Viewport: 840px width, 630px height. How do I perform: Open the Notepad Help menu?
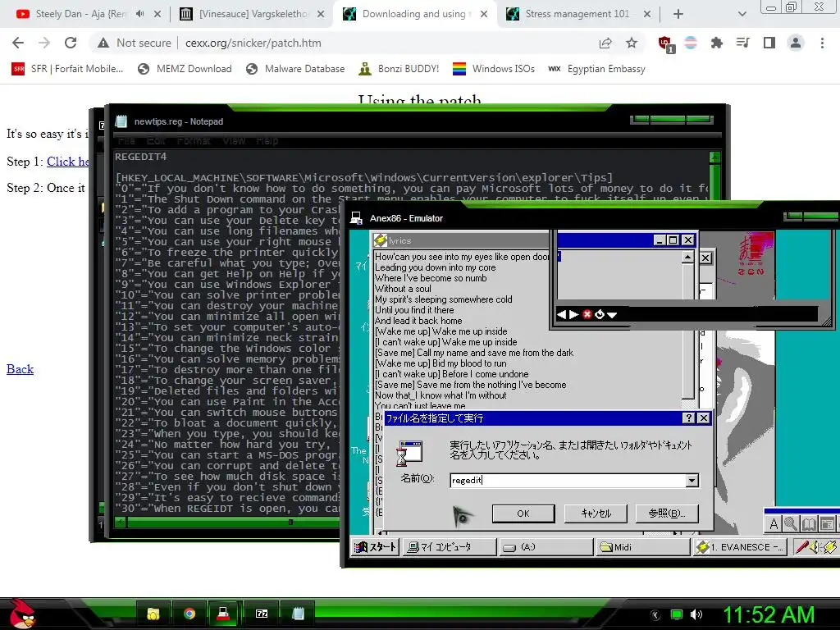tap(267, 141)
